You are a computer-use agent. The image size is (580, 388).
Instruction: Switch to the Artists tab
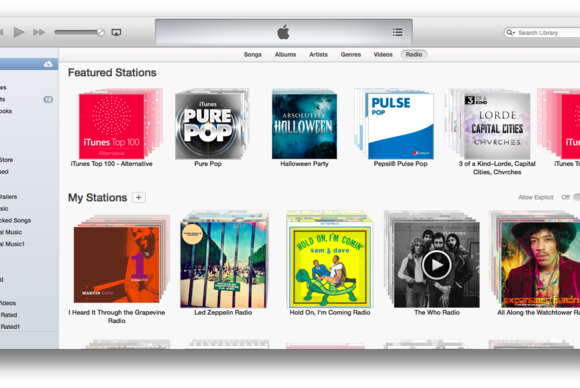tap(318, 54)
